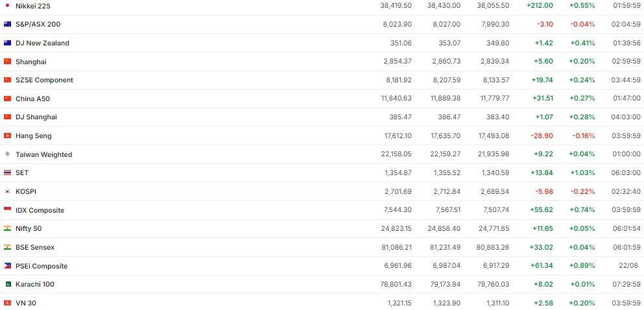Open the Hang Seng index link
Screen dimensions: 644x310
click(x=33, y=136)
